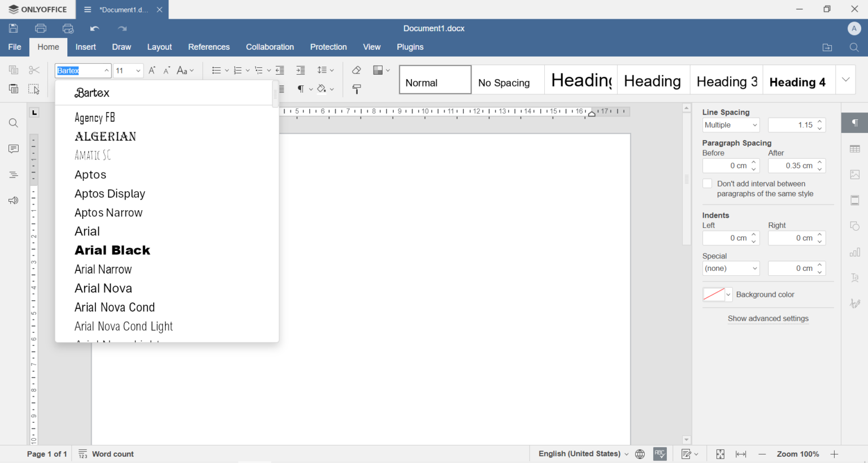Viewport: 868px width, 463px height.
Task: Click the Copy Style paint roller icon
Action: 357,89
